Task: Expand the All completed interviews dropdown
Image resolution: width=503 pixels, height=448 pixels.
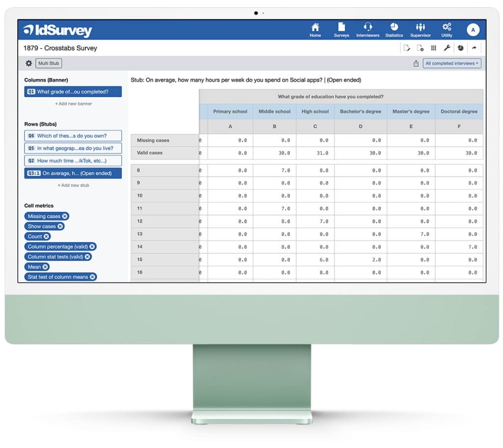Action: tap(451, 63)
